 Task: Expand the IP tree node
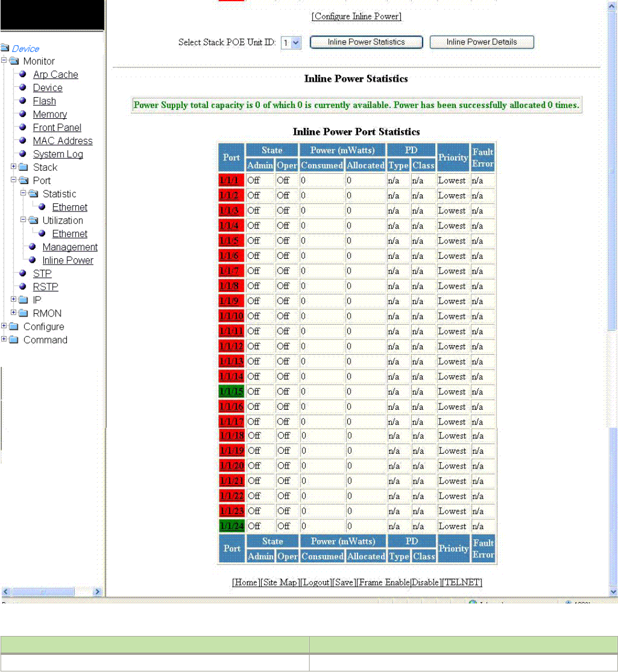point(13,299)
